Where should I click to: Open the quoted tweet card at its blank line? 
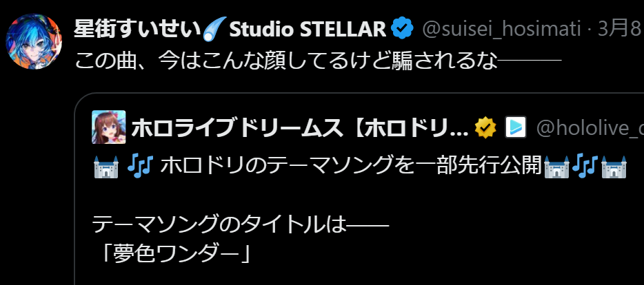pos(359,196)
